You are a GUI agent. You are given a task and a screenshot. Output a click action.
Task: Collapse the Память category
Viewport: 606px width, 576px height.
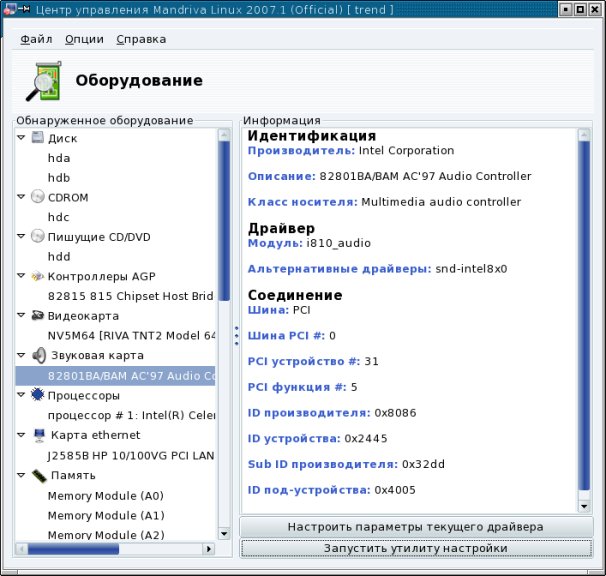tap(21, 475)
